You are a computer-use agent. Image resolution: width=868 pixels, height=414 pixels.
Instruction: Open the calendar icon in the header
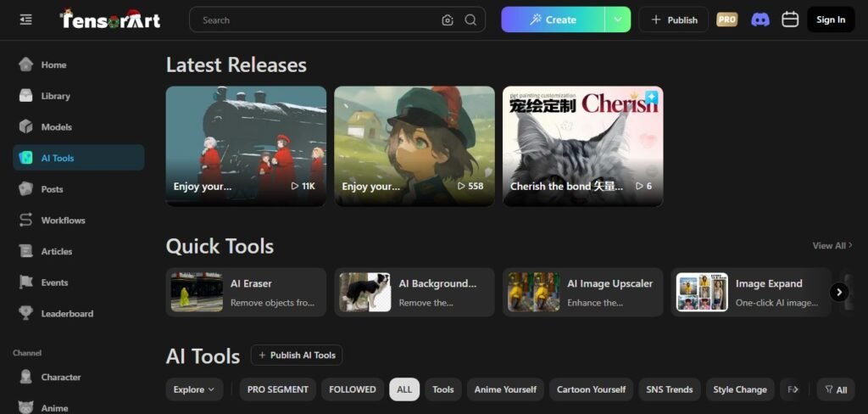pyautogui.click(x=790, y=20)
